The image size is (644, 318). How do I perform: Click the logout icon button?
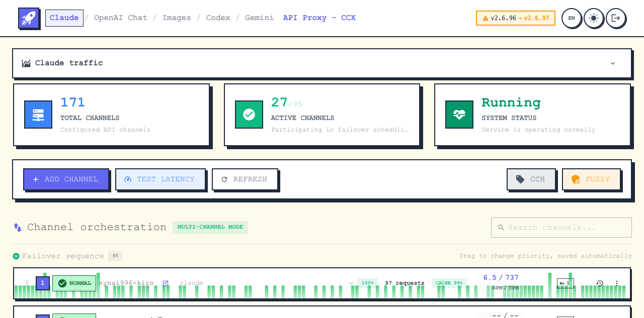[x=616, y=18]
